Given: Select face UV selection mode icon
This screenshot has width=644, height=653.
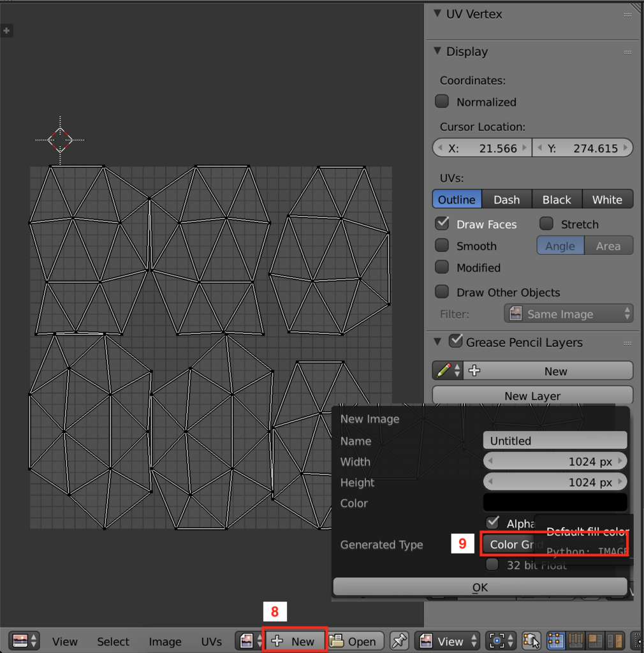Looking at the screenshot, I should (x=596, y=640).
